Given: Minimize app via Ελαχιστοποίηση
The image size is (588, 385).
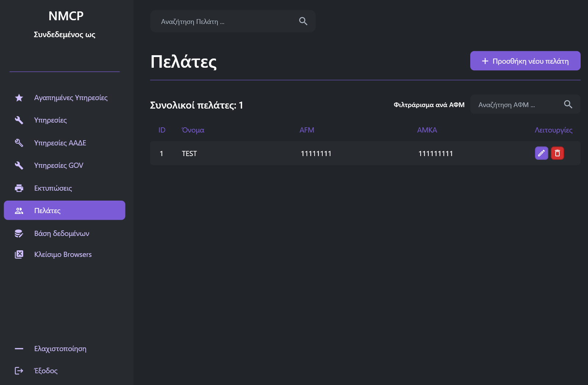Looking at the screenshot, I should click(60, 349).
